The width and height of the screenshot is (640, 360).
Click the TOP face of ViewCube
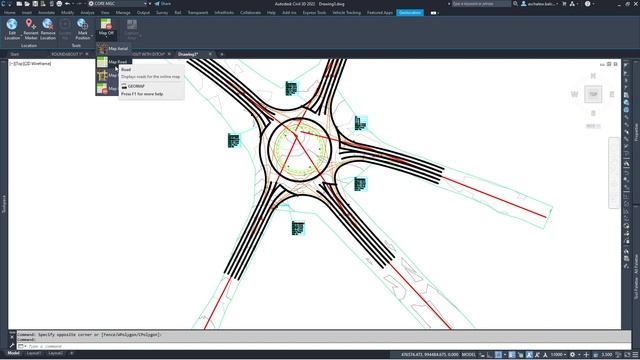click(x=593, y=94)
